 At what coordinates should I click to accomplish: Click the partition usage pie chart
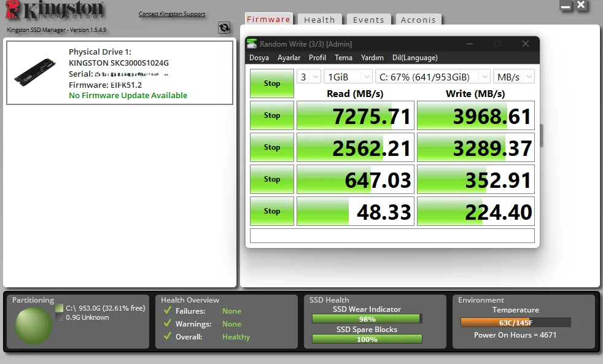33,325
